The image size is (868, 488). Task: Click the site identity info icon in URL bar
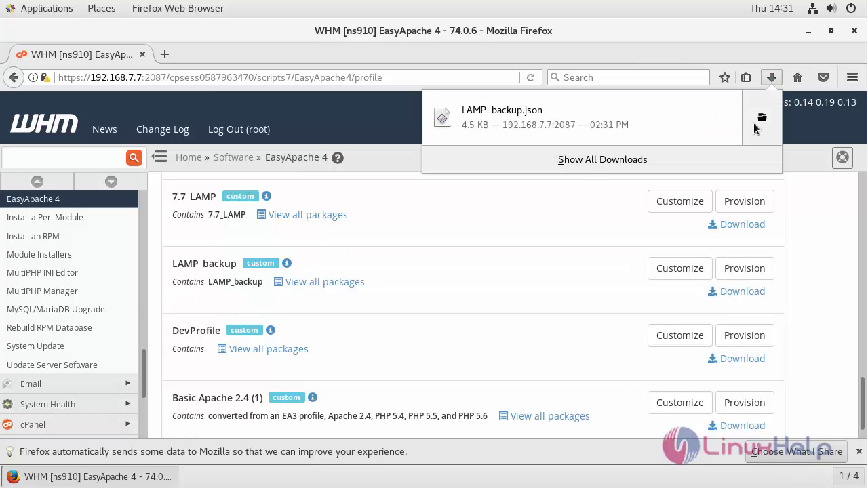tap(33, 77)
